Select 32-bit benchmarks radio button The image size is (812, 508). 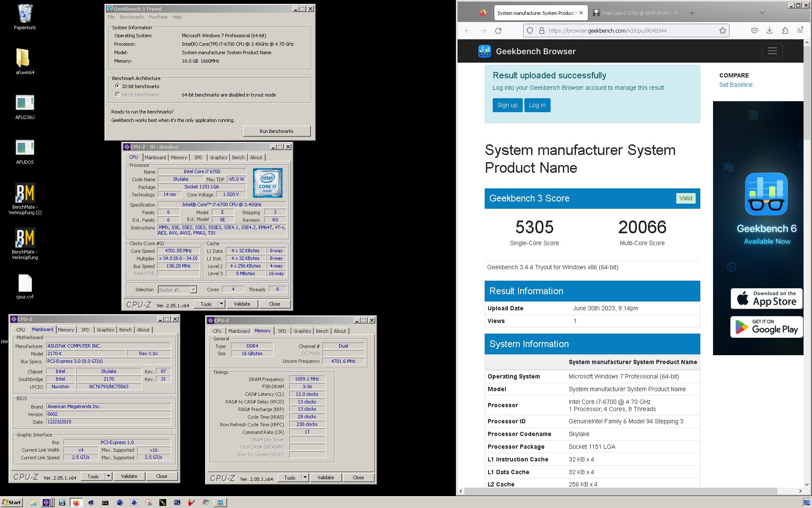118,86
